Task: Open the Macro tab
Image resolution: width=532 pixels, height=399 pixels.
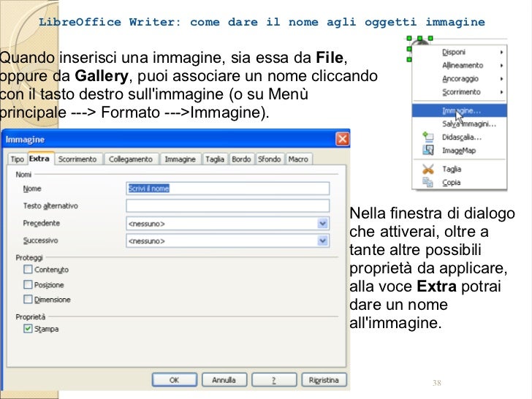Action: point(298,159)
